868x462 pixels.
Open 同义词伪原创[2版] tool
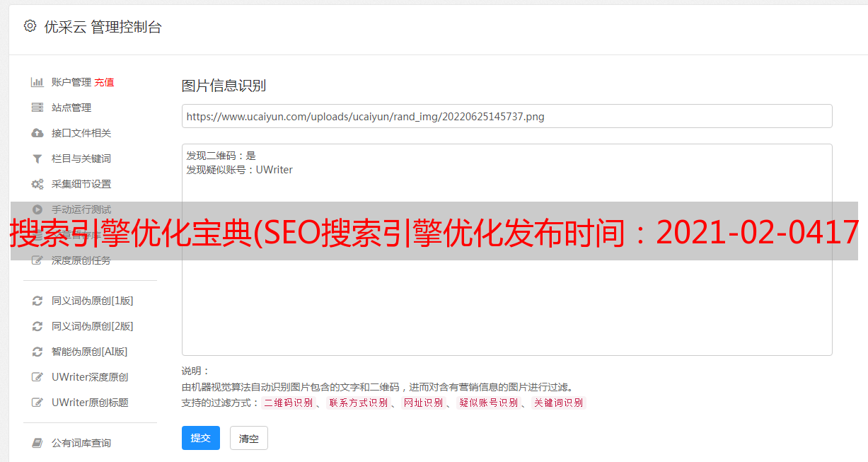[x=93, y=326]
